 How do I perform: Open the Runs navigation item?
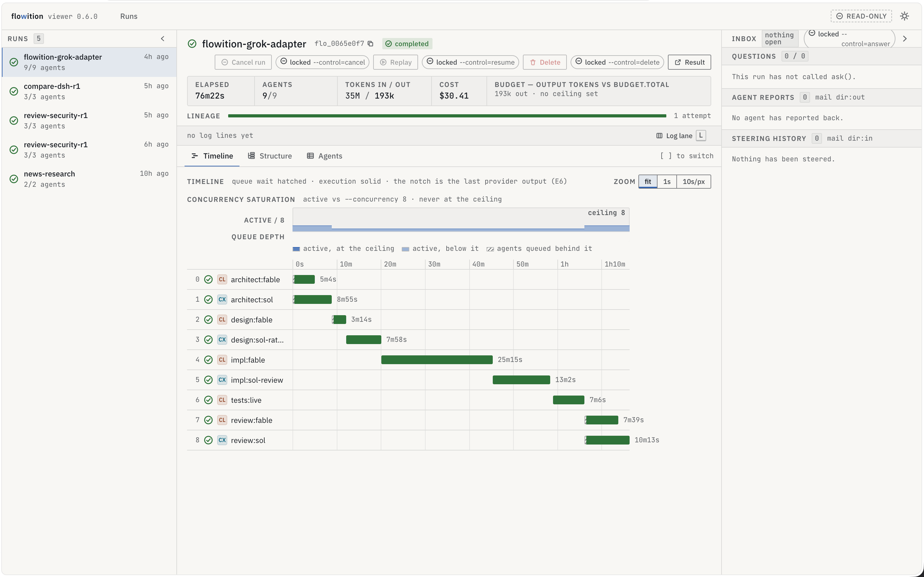point(129,16)
